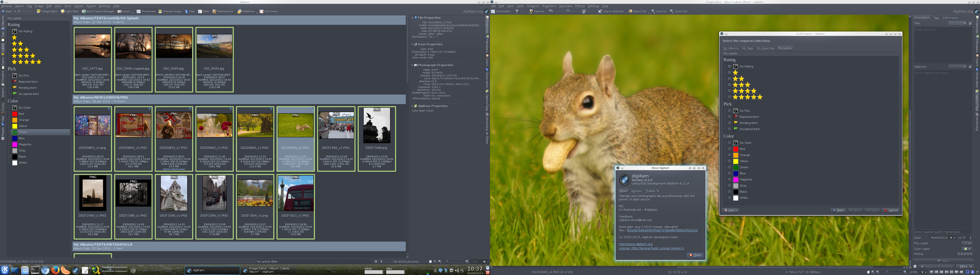
Task: Open the Enhance menu in the image editor
Action: 533,6
